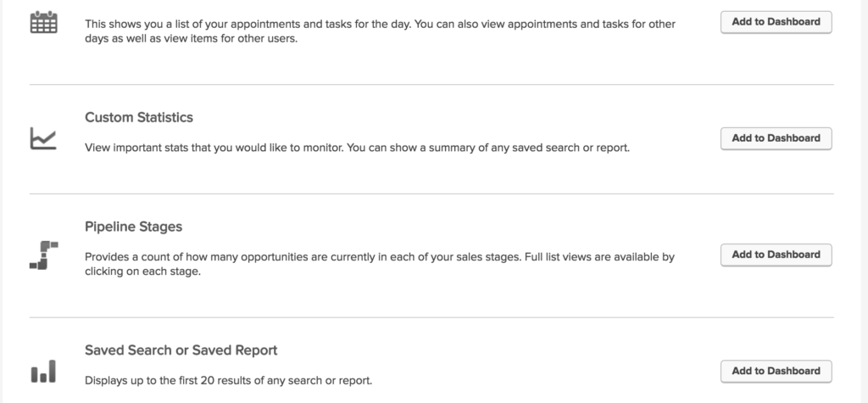Image resolution: width=868 pixels, height=403 pixels.
Task: Click the Saved Search bar chart icon
Action: [x=43, y=371]
